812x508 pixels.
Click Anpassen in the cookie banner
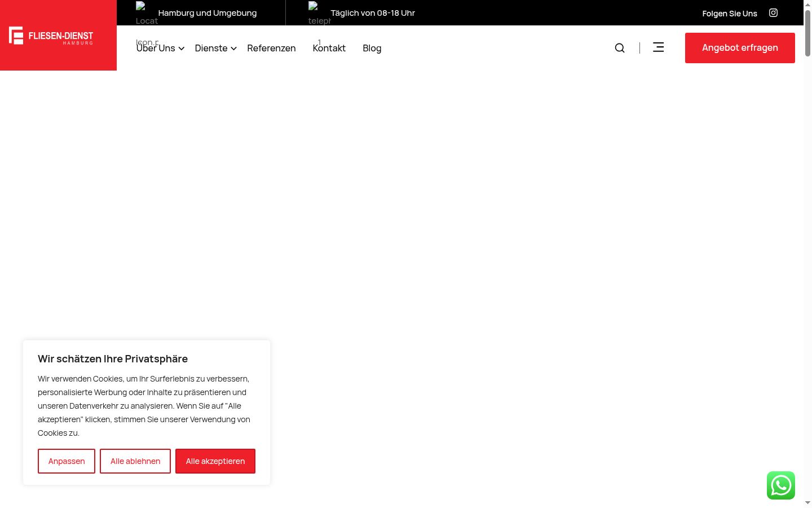coord(67,461)
